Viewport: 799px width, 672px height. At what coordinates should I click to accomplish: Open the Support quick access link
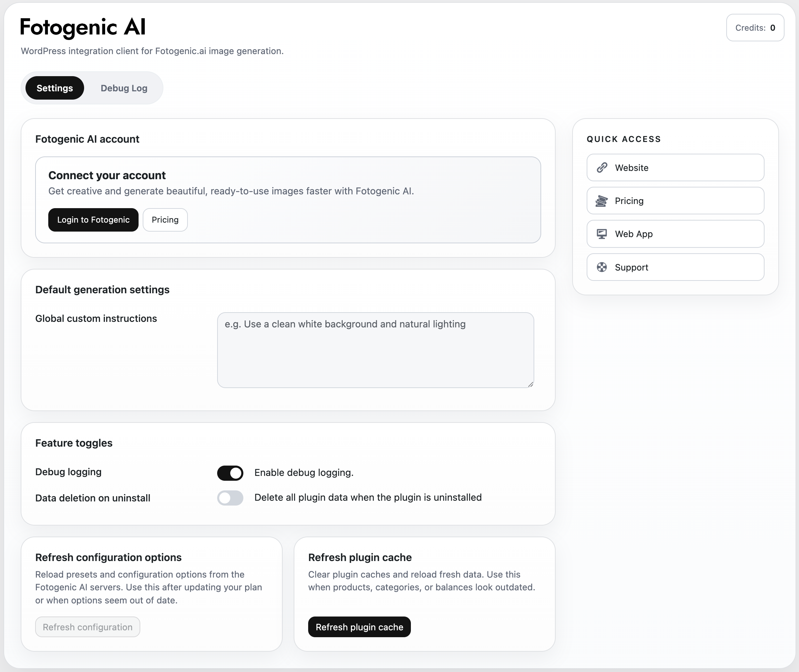point(675,267)
